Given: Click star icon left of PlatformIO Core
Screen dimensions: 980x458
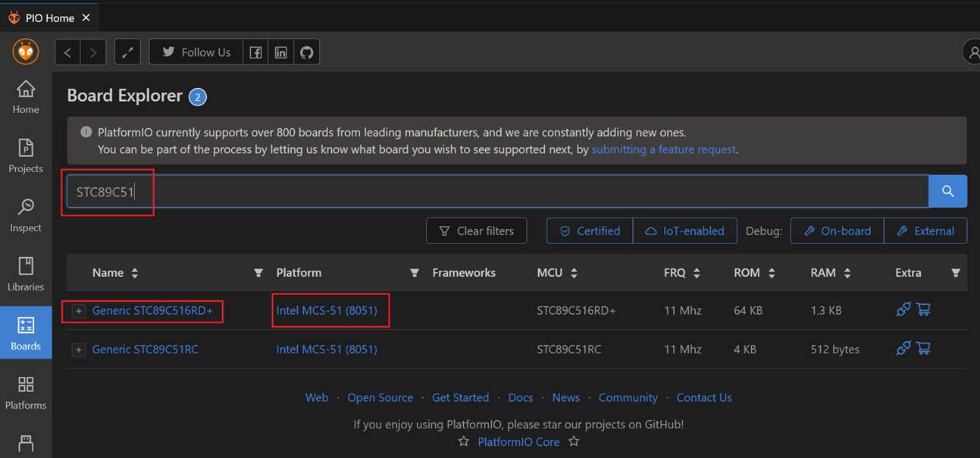Looking at the screenshot, I should [x=464, y=441].
